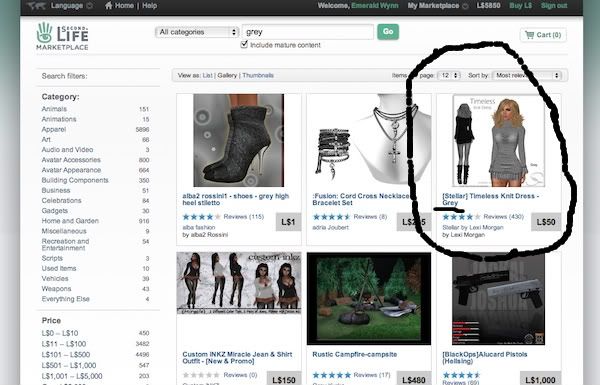Filter by Vehicles category
This screenshot has height=385, width=600.
pyautogui.click(x=55, y=279)
